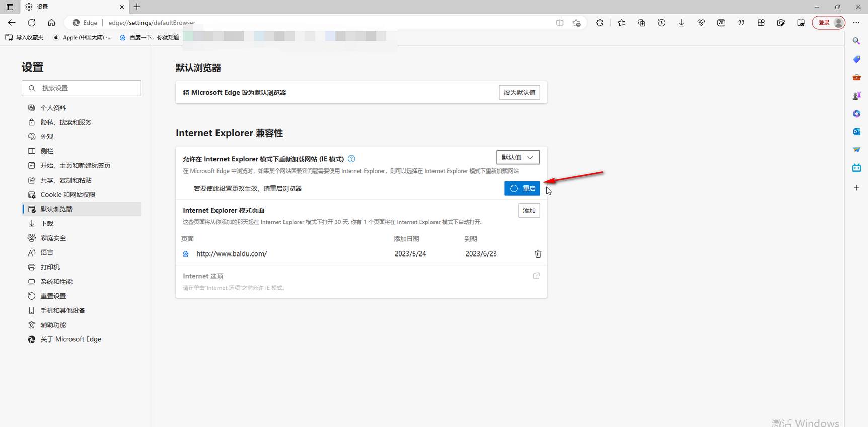Open the three-dot Settings and more menu

(x=856, y=23)
